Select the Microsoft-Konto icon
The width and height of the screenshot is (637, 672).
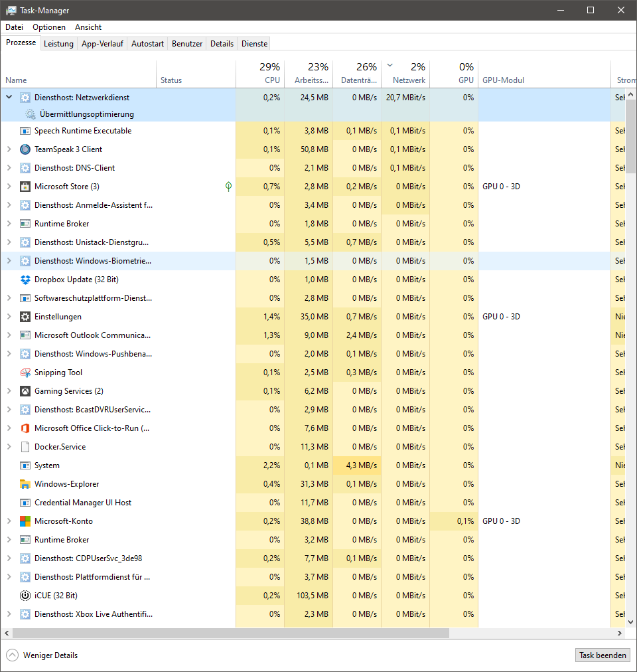click(x=25, y=521)
